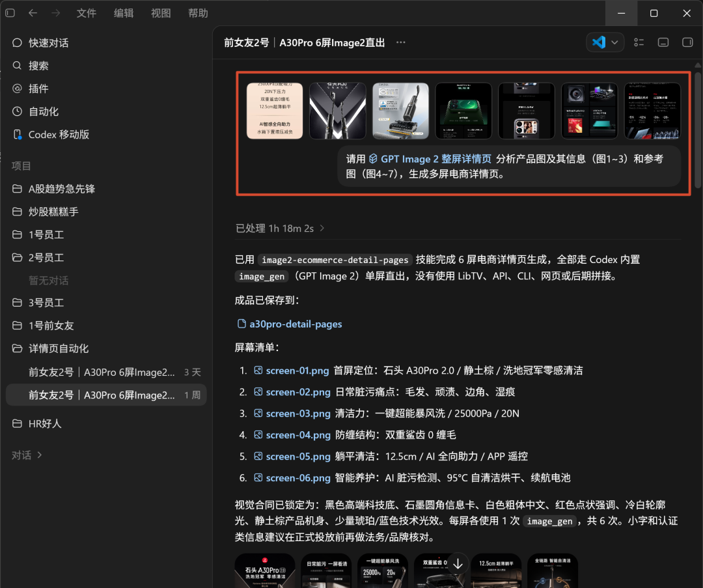Open screen-04.png file link
Image resolution: width=703 pixels, height=588 pixels.
point(292,434)
